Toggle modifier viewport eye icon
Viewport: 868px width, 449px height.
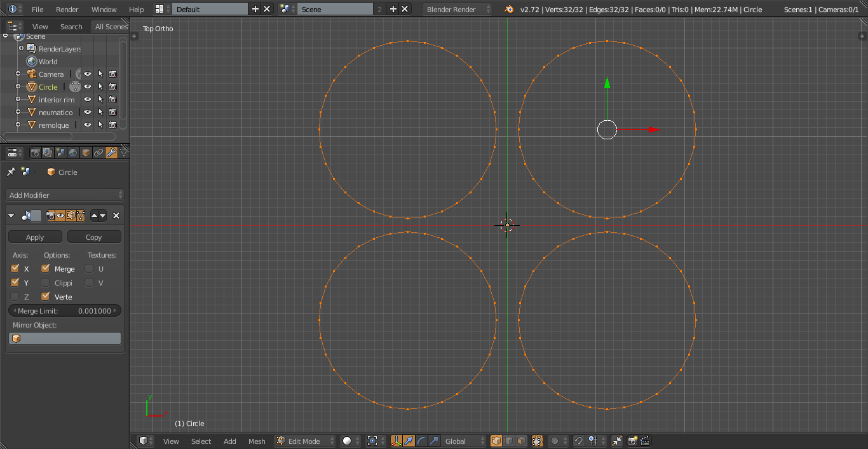tap(60, 216)
